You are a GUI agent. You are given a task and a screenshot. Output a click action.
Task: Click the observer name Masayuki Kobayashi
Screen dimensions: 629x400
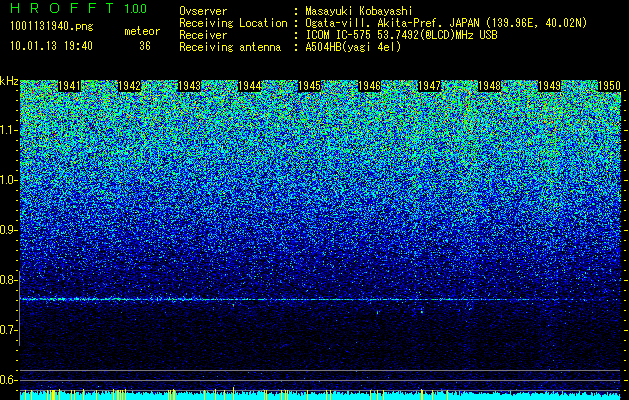359,11
